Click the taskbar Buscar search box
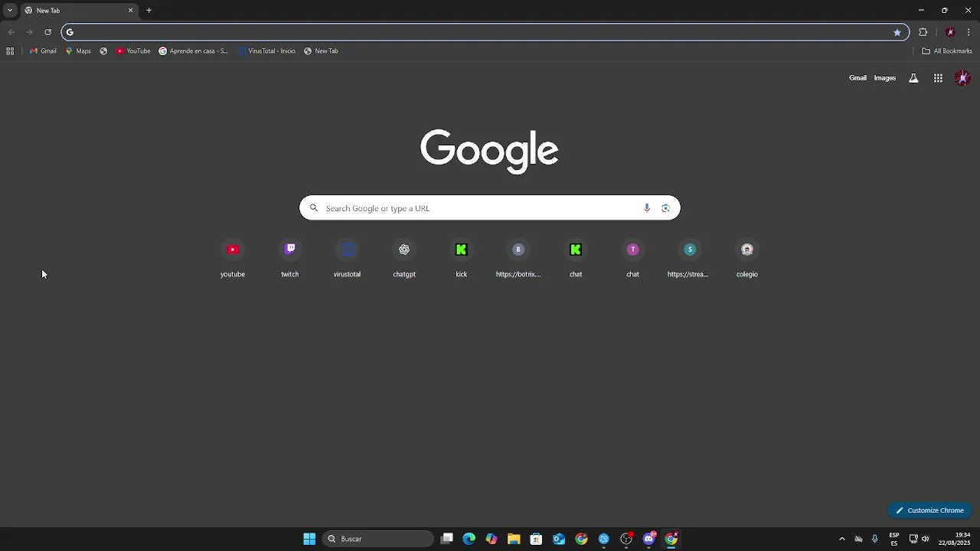This screenshot has height=551, width=980. point(378,539)
